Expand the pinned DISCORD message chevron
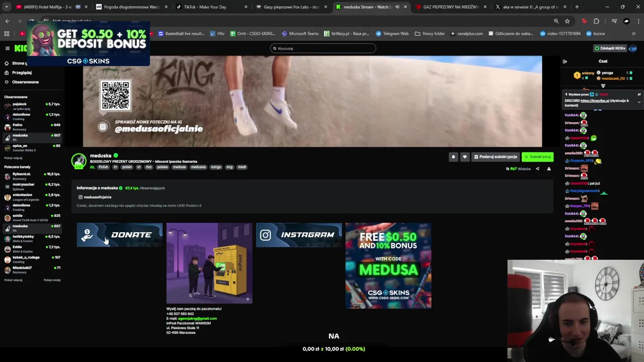 click(x=639, y=102)
